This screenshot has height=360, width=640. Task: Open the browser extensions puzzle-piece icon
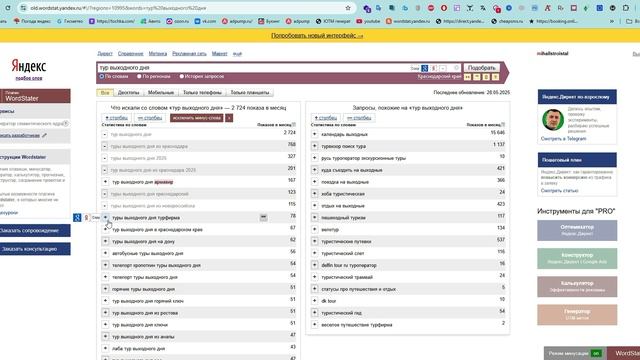click(626, 8)
